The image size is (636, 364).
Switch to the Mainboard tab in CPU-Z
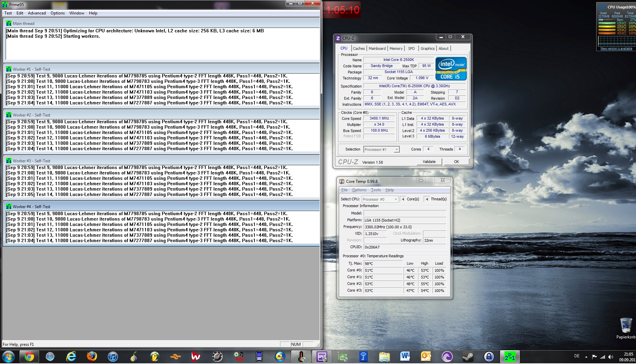pyautogui.click(x=377, y=48)
